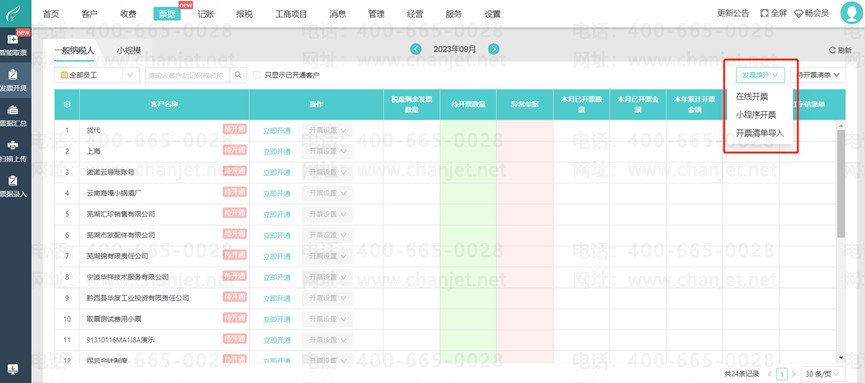865x383 pixels.
Task: Click the 刷新 refresh button
Action: [x=840, y=50]
